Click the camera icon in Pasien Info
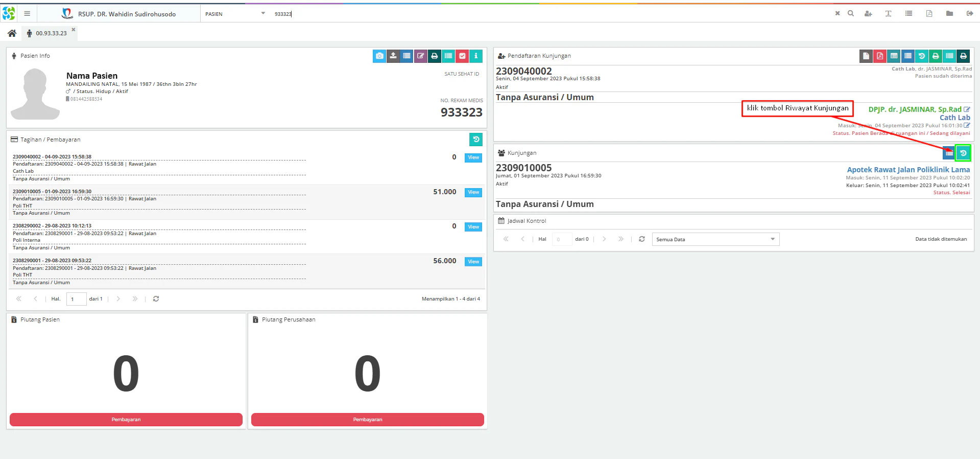980x459 pixels. click(x=379, y=56)
